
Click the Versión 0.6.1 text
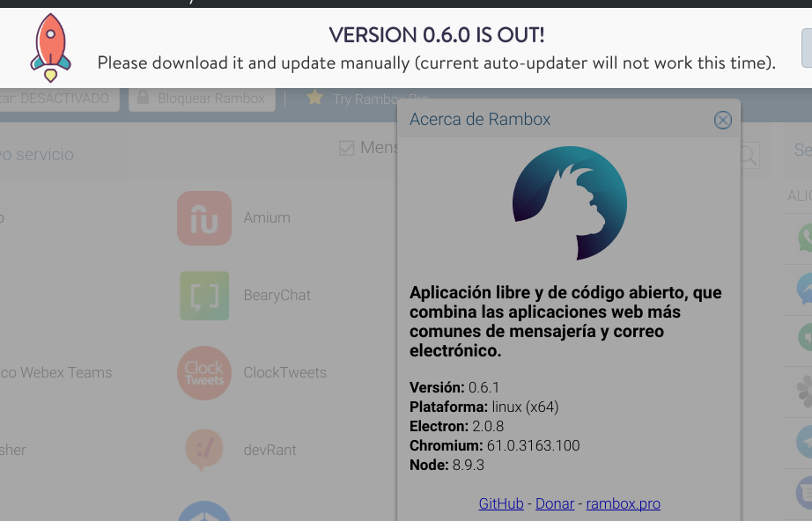[454, 387]
